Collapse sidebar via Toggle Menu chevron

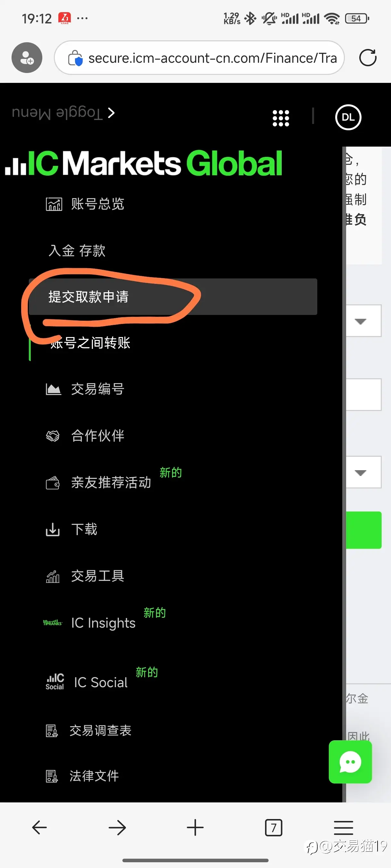click(x=111, y=113)
